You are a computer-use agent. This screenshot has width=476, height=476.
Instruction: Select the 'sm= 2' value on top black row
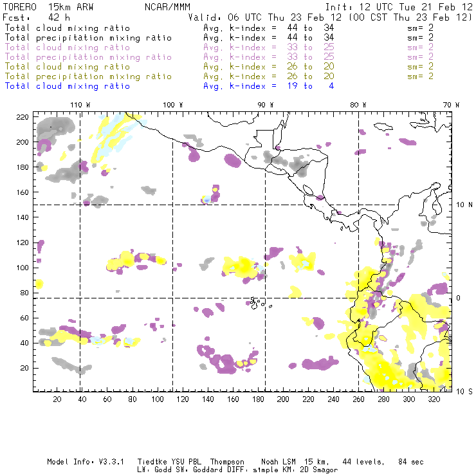click(x=421, y=28)
